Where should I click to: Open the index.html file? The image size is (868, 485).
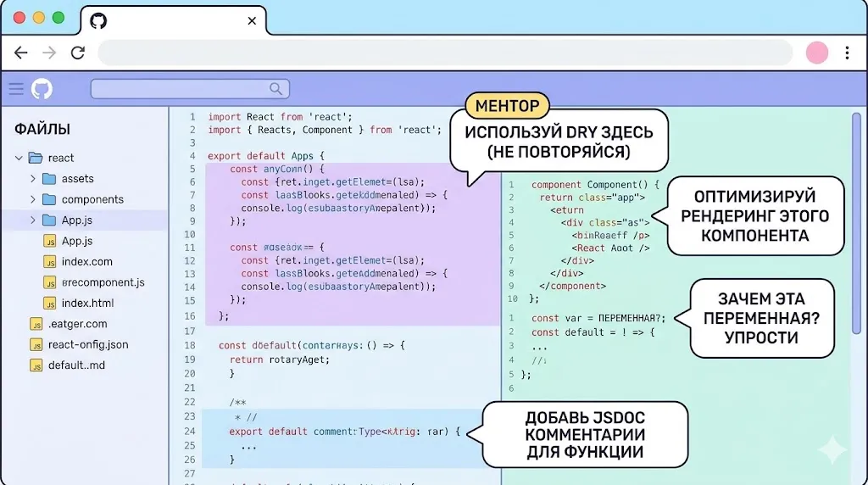click(87, 303)
